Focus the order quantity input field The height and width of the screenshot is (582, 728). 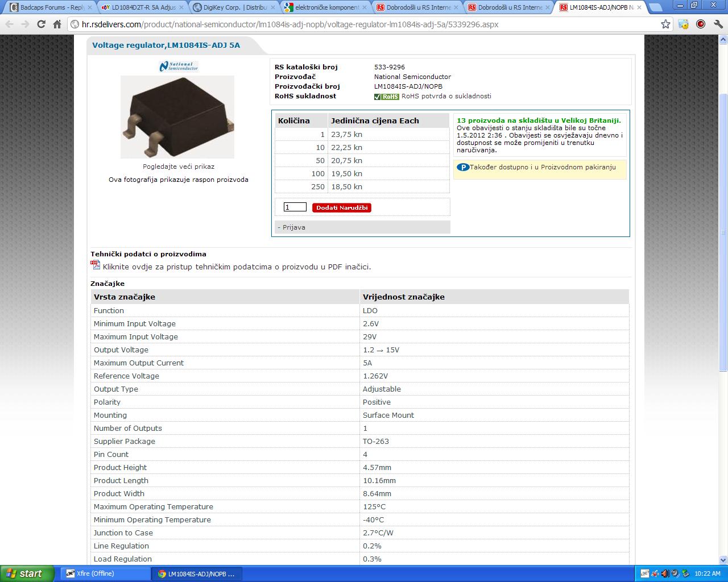(295, 207)
